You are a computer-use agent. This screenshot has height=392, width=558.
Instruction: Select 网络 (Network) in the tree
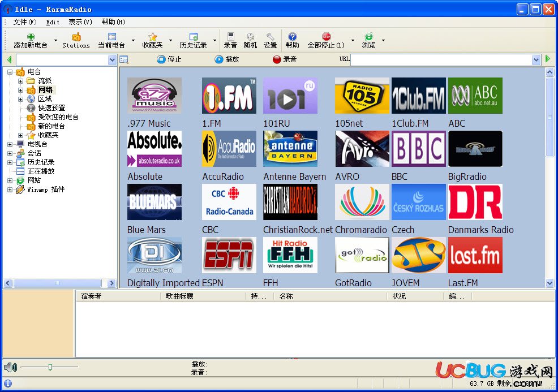[x=45, y=89]
